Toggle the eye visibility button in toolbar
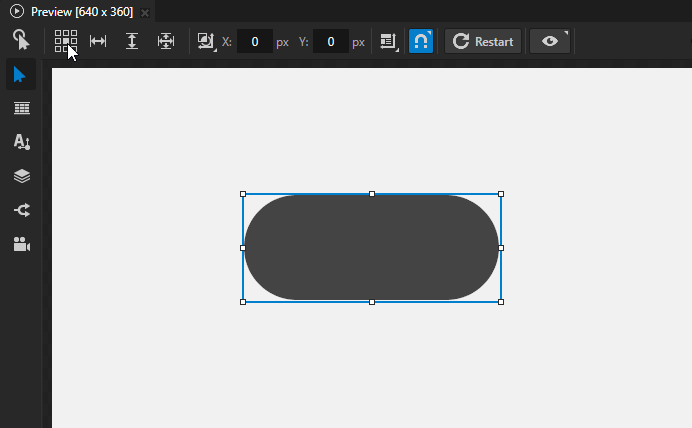 (x=550, y=41)
